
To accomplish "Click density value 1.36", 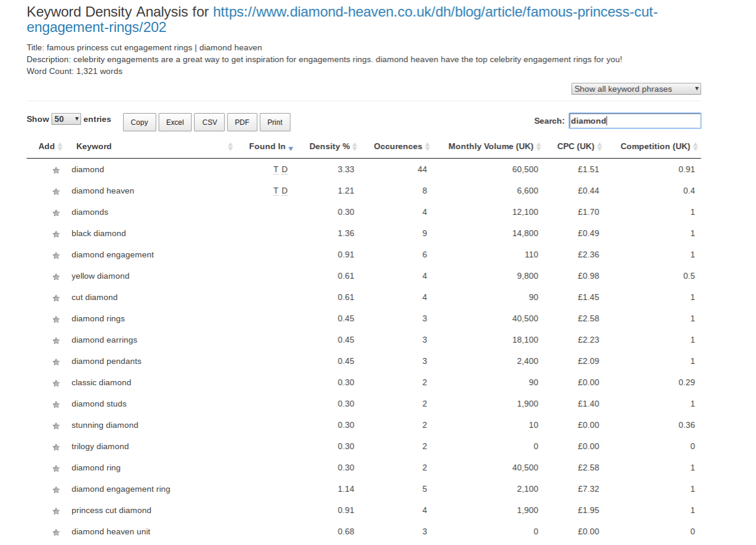I will (346, 233).
